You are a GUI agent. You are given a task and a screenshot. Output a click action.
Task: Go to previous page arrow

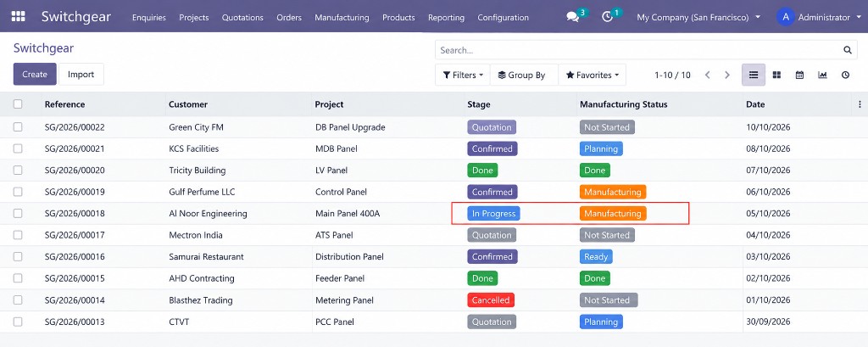707,75
